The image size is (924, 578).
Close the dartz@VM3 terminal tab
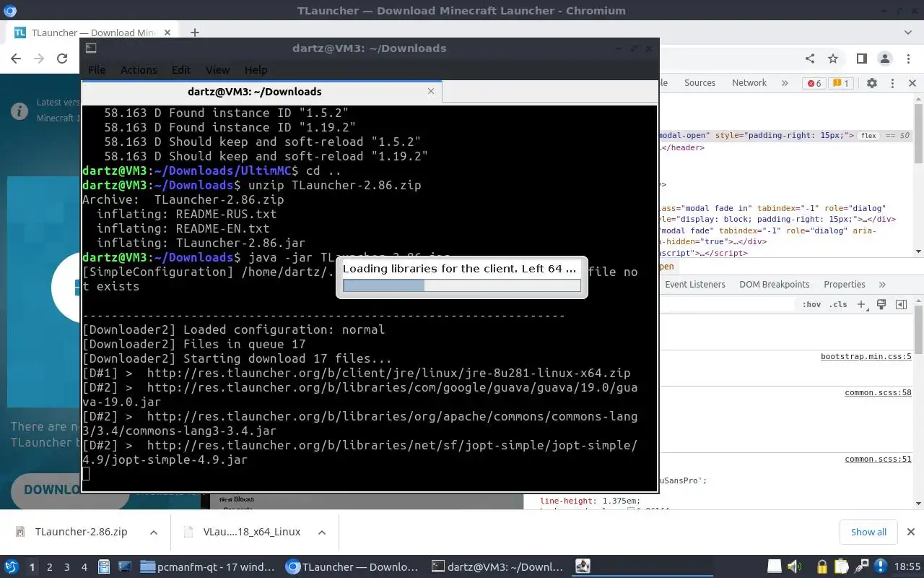[431, 91]
